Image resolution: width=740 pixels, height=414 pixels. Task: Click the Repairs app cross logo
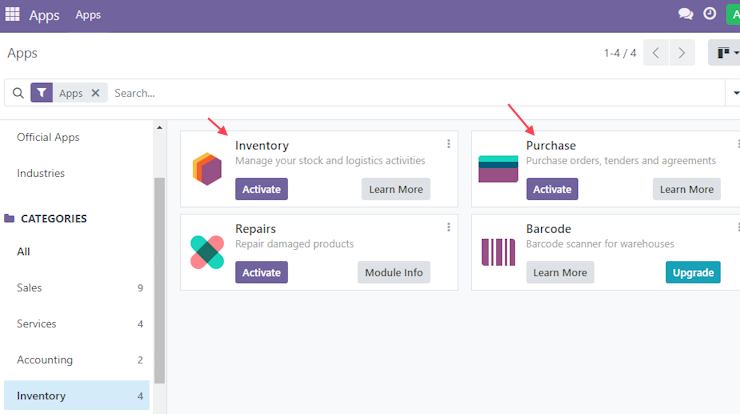click(x=207, y=252)
